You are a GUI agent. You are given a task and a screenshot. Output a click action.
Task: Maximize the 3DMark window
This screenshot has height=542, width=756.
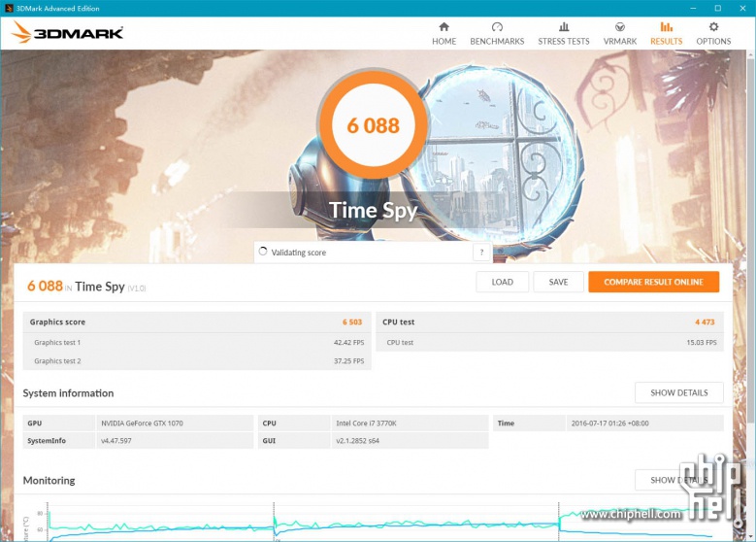pyautogui.click(x=717, y=8)
